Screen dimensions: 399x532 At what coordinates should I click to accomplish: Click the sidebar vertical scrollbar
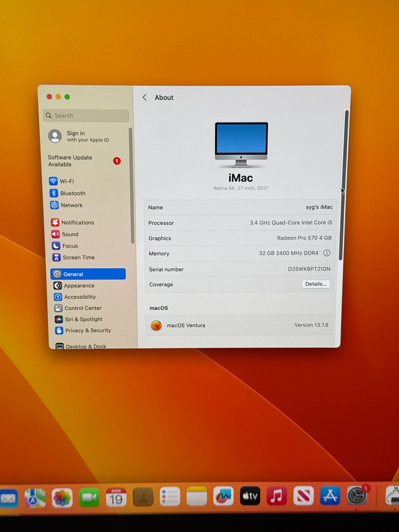(x=131, y=186)
